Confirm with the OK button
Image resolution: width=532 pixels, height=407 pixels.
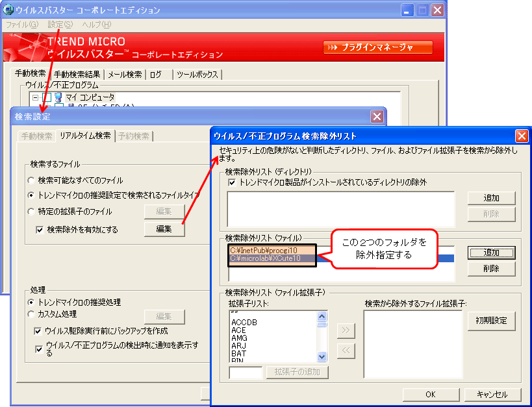pos(431,395)
